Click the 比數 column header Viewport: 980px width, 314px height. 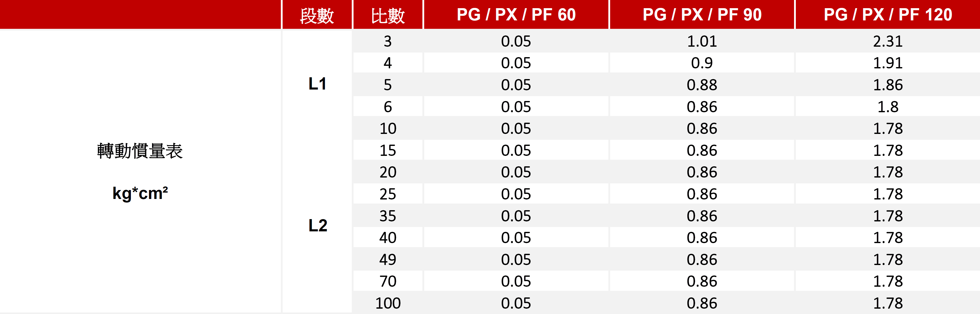[388, 15]
